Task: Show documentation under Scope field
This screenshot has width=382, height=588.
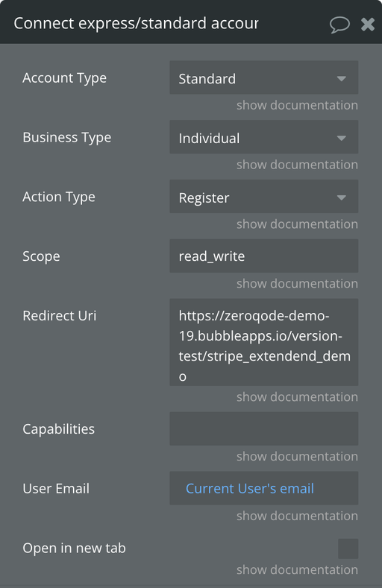Action: pyautogui.click(x=297, y=283)
